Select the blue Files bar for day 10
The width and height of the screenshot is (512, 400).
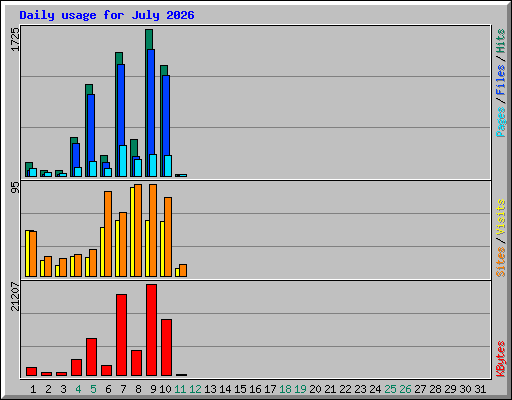pyautogui.click(x=166, y=126)
